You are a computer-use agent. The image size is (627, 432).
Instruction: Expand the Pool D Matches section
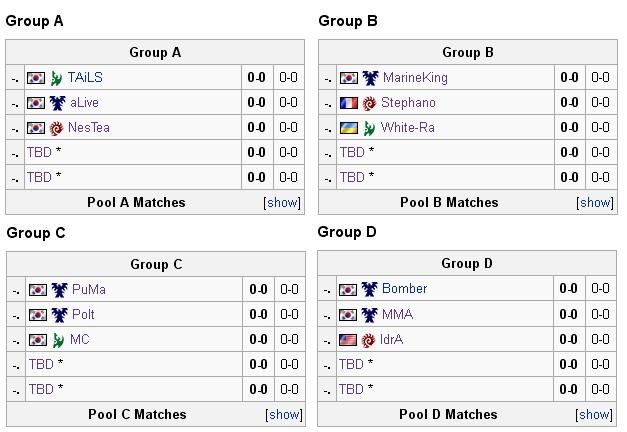[595, 415]
